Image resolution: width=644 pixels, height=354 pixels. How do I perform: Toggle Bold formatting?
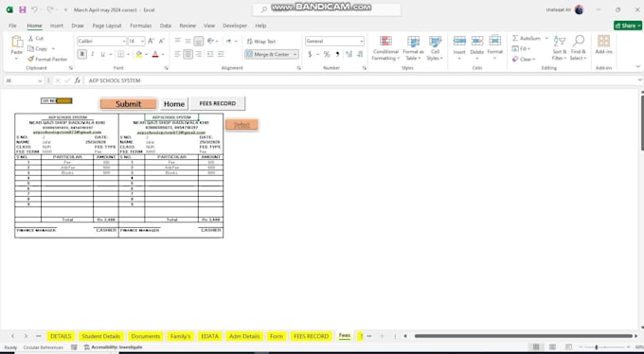click(x=81, y=54)
